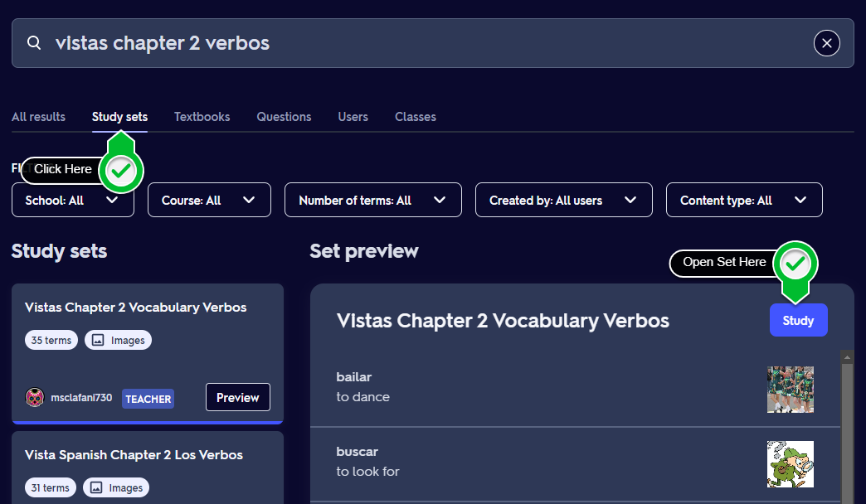Switch to the Textbooks tab
This screenshot has width=866, height=504.
202,117
